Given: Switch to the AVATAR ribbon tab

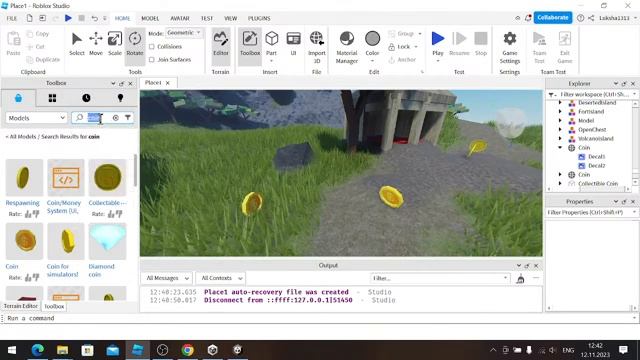Looking at the screenshot, I should 180,18.
